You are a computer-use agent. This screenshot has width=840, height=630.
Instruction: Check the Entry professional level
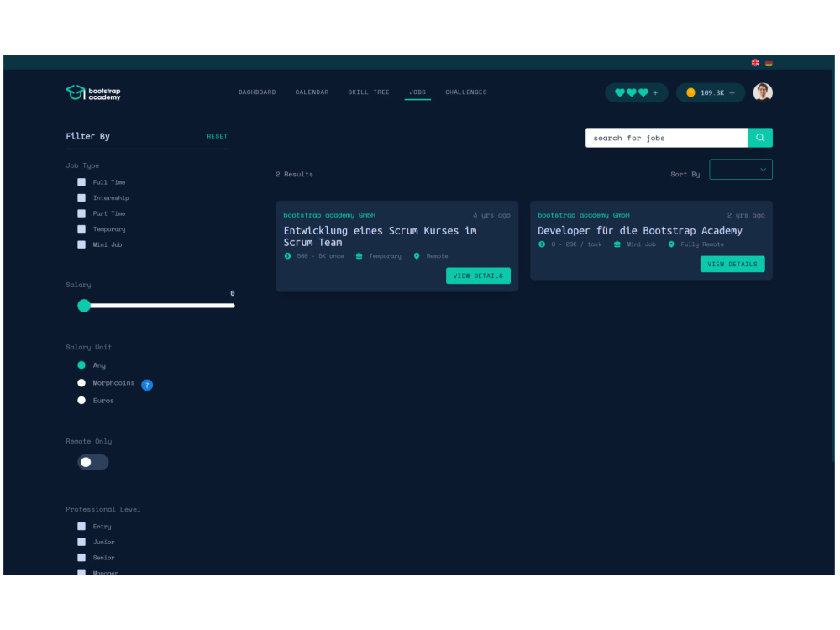pyautogui.click(x=81, y=527)
